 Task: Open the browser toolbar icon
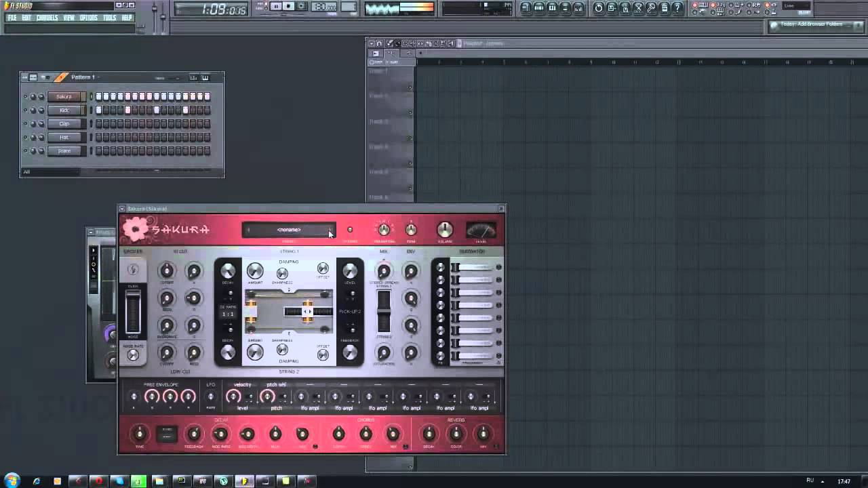click(565, 8)
